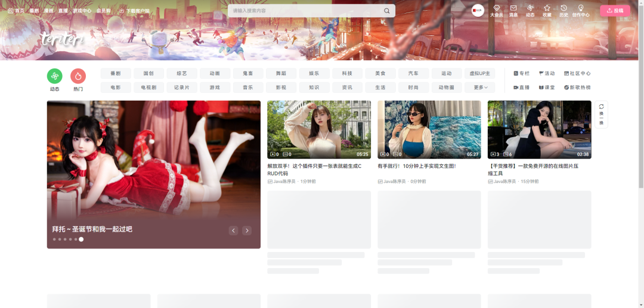Click the 换一换 refresh button beside videos

[601, 114]
